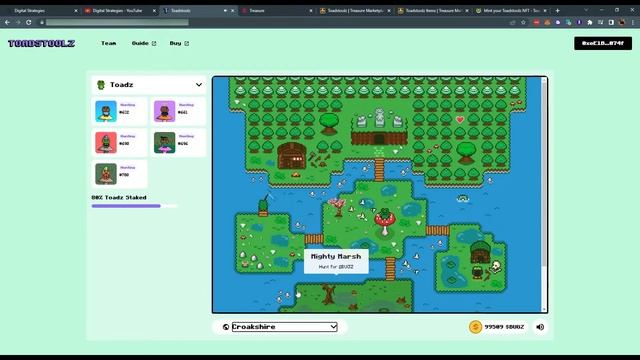Click the red mushroom toad at Mighty Marsh
The height and width of the screenshot is (360, 640).
(x=384, y=222)
